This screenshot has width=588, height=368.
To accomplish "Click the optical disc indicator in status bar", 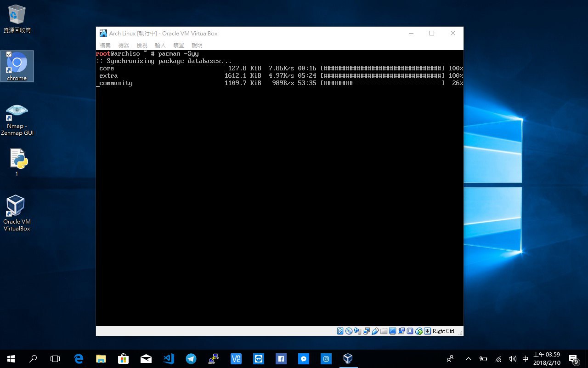I will [349, 331].
